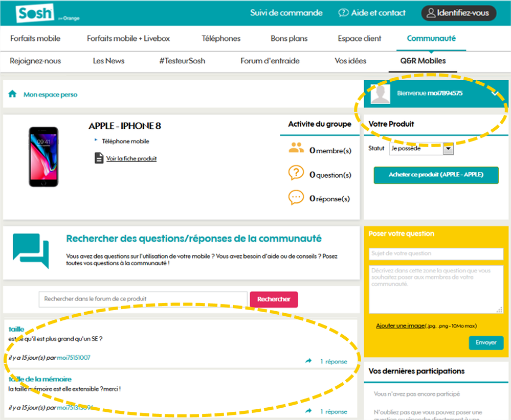Click the share arrow on the 'taille' question
511x420 pixels.
[x=308, y=361]
